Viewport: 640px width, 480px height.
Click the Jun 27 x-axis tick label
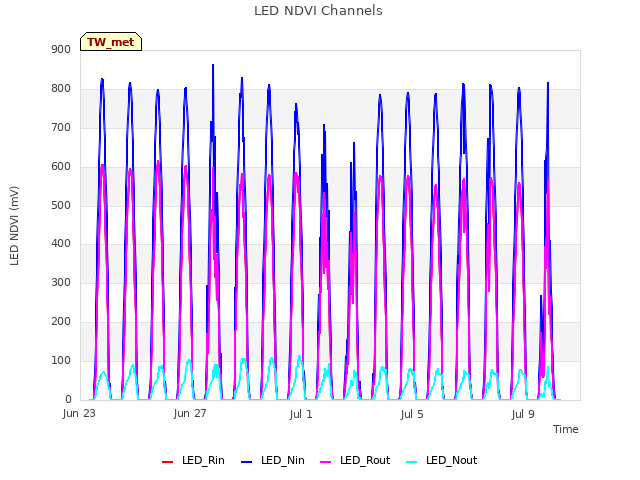(x=190, y=413)
